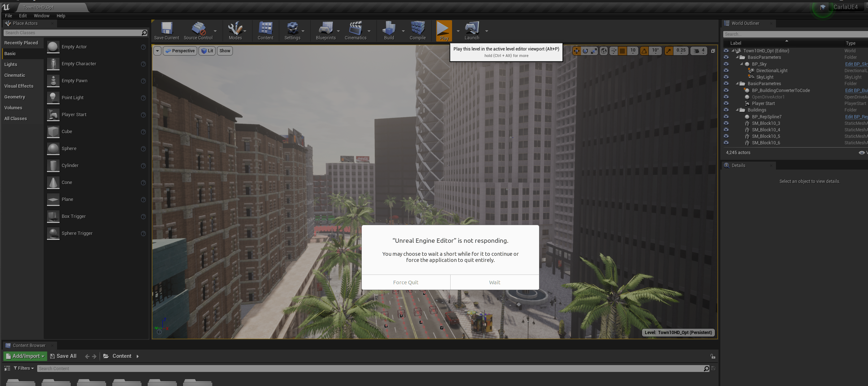Open the Play options dropdown arrow

[x=458, y=31]
